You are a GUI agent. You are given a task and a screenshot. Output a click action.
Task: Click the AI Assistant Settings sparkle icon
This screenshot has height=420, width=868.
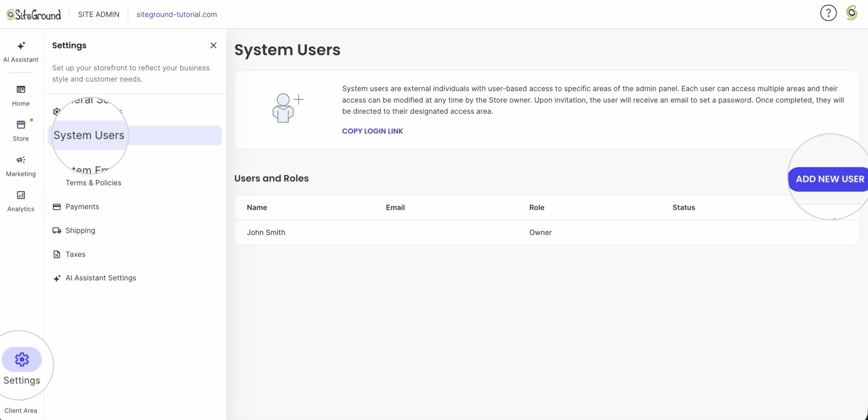[57, 278]
